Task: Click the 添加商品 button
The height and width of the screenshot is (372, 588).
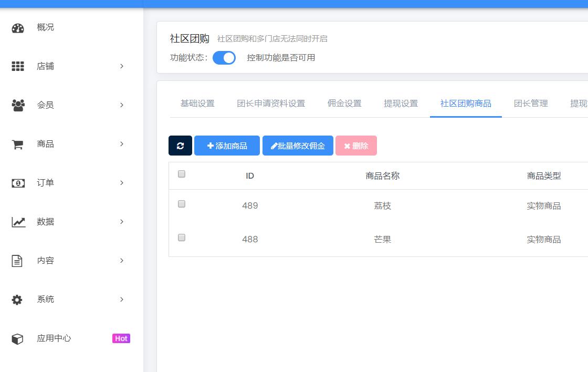Action: (x=227, y=146)
